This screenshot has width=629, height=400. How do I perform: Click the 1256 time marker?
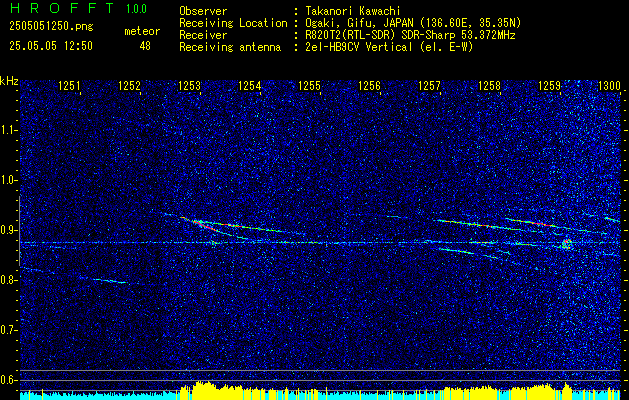click(x=369, y=85)
